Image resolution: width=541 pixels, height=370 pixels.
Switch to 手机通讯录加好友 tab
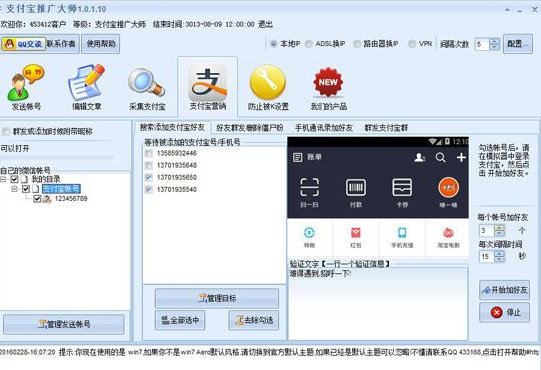(324, 128)
